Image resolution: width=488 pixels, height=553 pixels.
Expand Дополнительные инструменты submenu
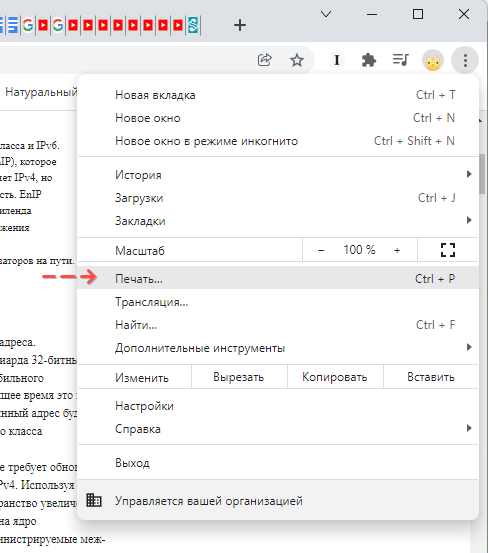click(x=277, y=348)
